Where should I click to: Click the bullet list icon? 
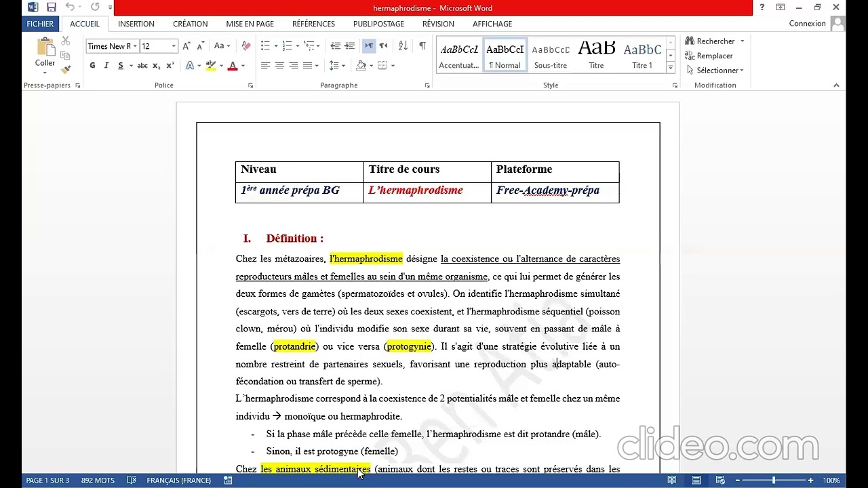(265, 46)
